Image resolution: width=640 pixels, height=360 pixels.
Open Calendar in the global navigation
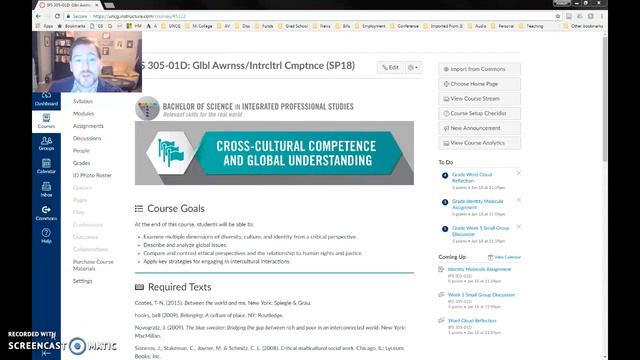pyautogui.click(x=46, y=166)
